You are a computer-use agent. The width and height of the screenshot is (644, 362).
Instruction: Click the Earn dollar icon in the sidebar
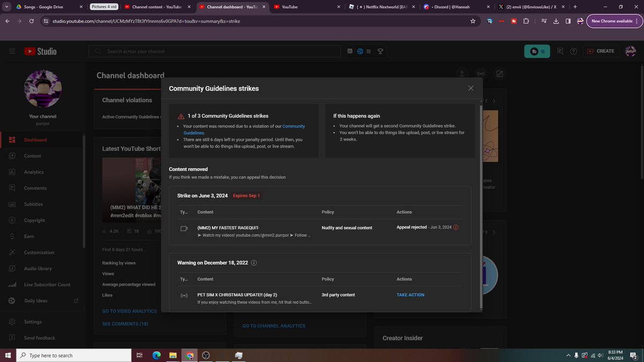tap(12, 237)
